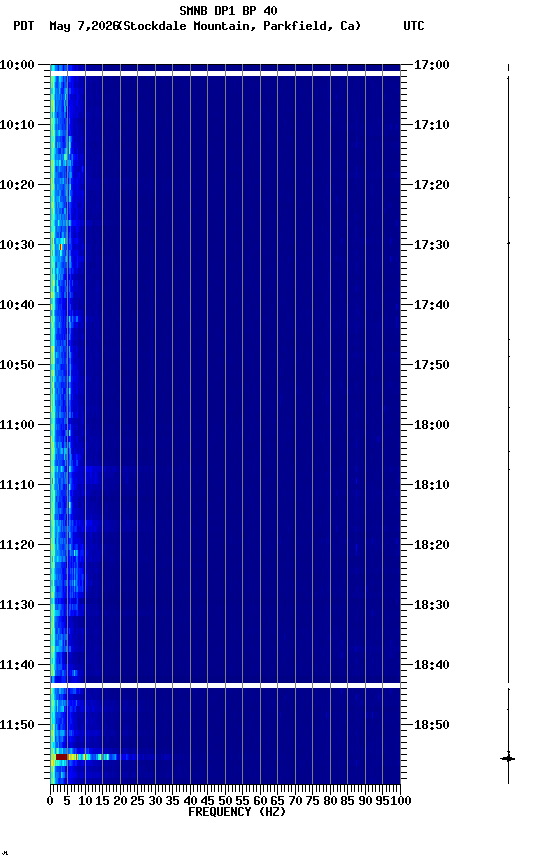Click the '60' frequency axis label
552x864 pixels.
(x=260, y=802)
